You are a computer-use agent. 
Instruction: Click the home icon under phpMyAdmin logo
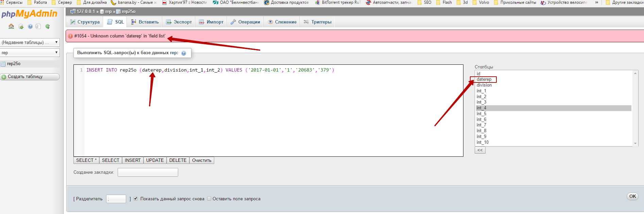click(11, 27)
